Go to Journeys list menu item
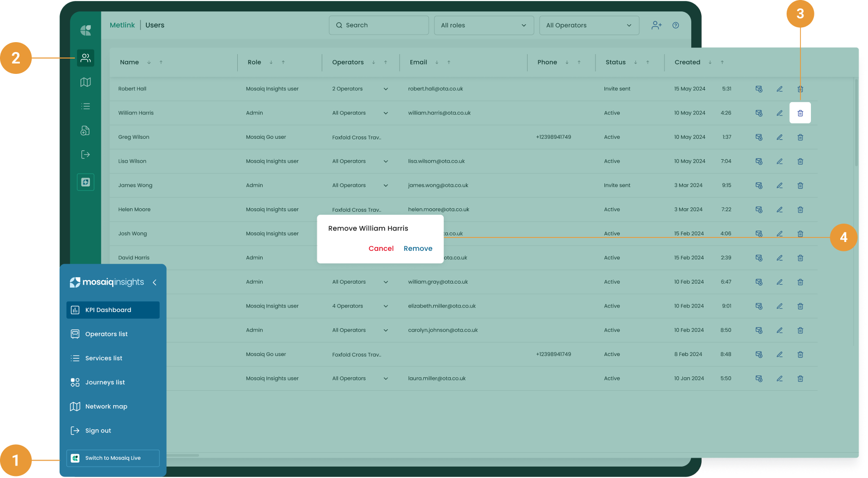868x478 pixels. [105, 382]
